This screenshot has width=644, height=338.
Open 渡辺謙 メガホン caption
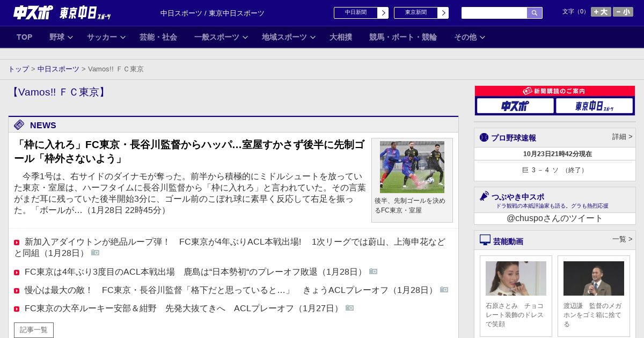click(594, 315)
